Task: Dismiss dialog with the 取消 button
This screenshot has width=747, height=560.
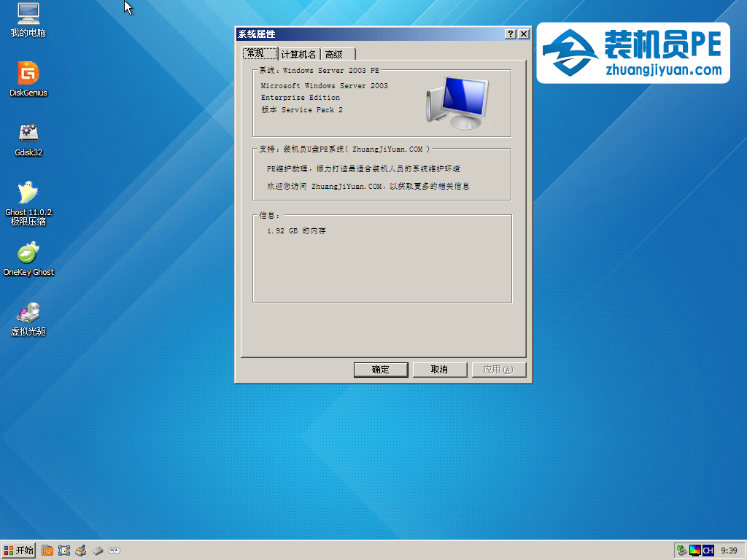Action: [439, 370]
